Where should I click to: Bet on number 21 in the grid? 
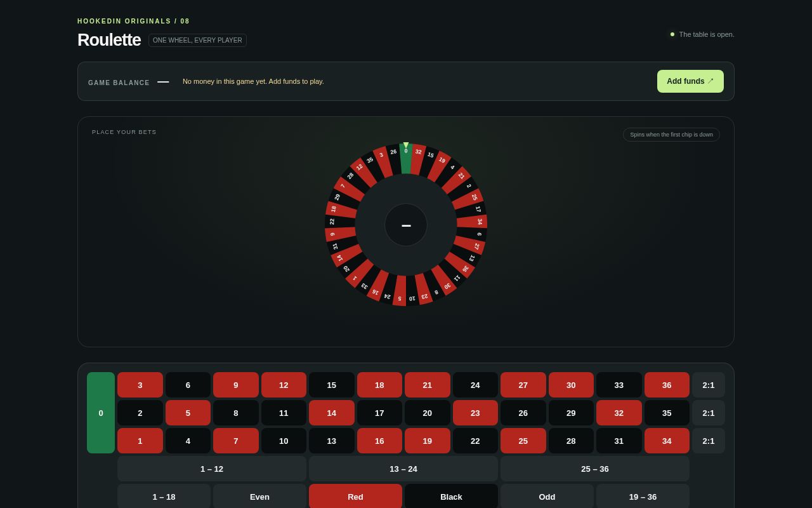pos(428,385)
